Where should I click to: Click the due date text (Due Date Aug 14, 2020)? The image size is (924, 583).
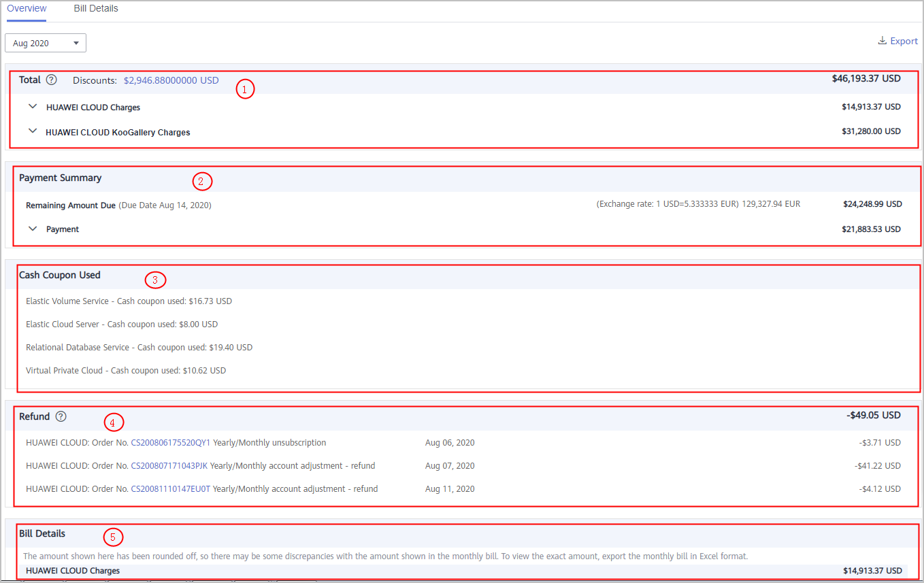pos(165,205)
